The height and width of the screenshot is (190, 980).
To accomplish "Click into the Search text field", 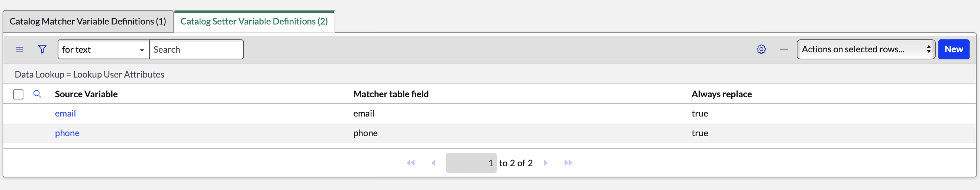I will (196, 49).
